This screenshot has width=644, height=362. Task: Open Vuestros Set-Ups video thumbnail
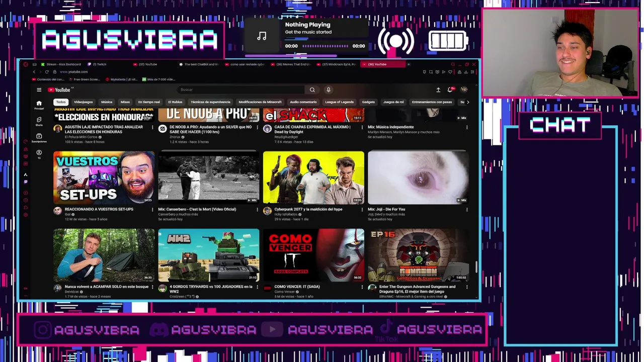pyautogui.click(x=104, y=177)
